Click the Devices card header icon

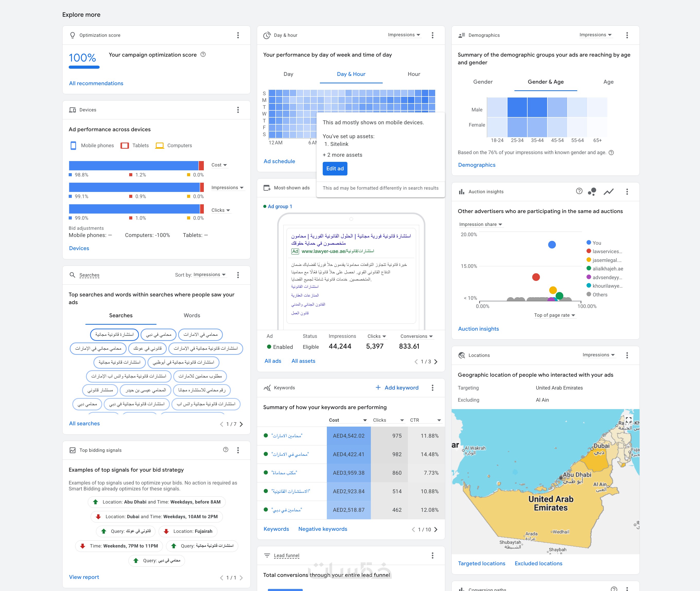(x=72, y=110)
